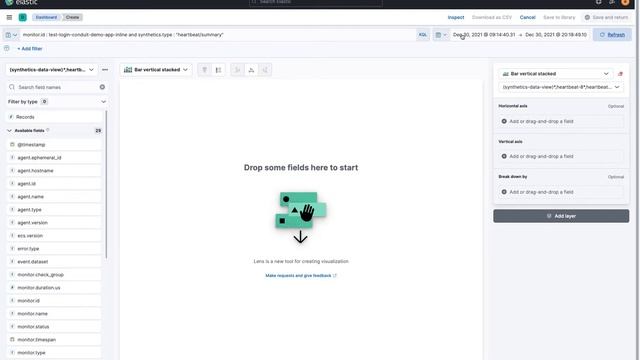This screenshot has width=640, height=360.
Task: Click the Dashboard breadcrumb
Action: point(46,18)
